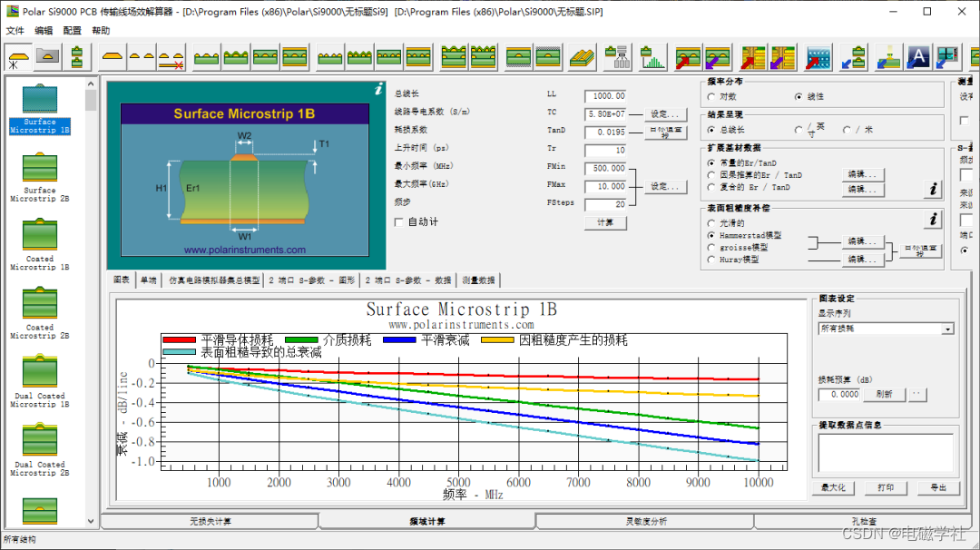Open the 编辑 menu
The image size is (980, 550).
pos(44,31)
